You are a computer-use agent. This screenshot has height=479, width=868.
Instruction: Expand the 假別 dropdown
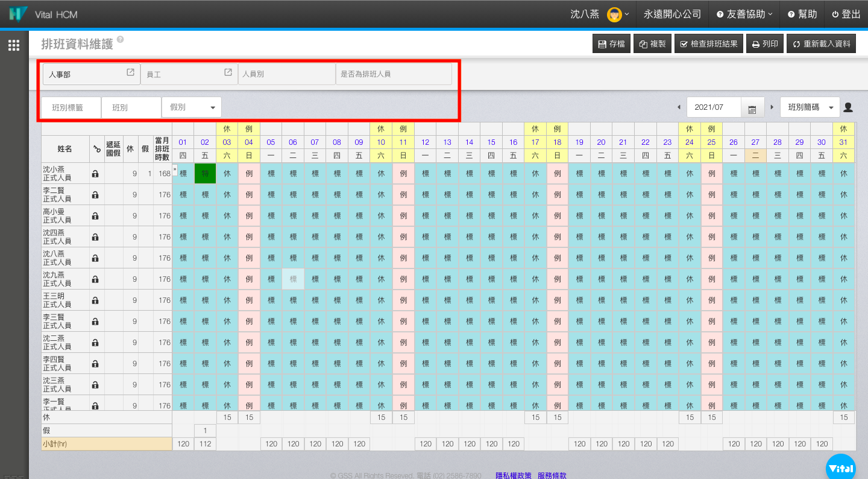click(192, 107)
